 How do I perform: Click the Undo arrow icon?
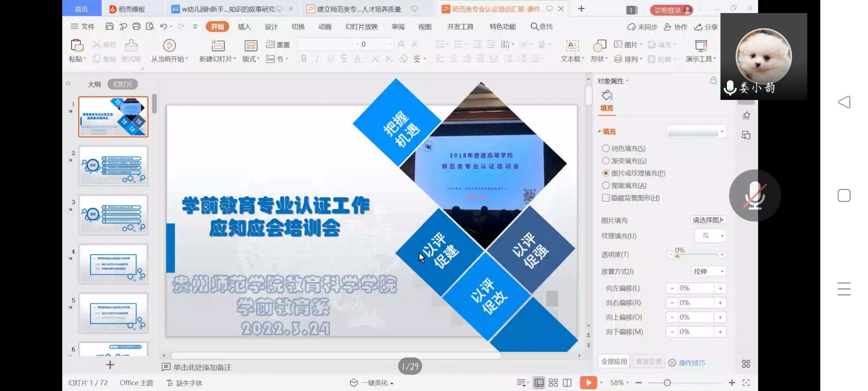[x=163, y=27]
